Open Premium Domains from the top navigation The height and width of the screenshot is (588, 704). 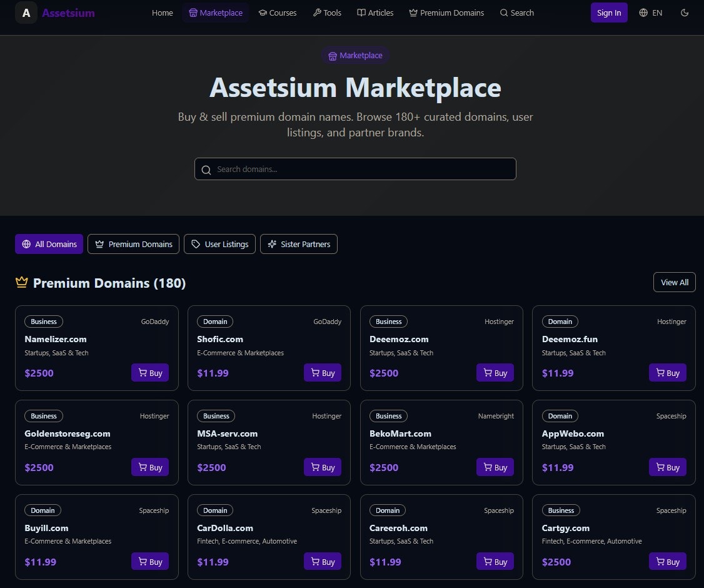(446, 13)
